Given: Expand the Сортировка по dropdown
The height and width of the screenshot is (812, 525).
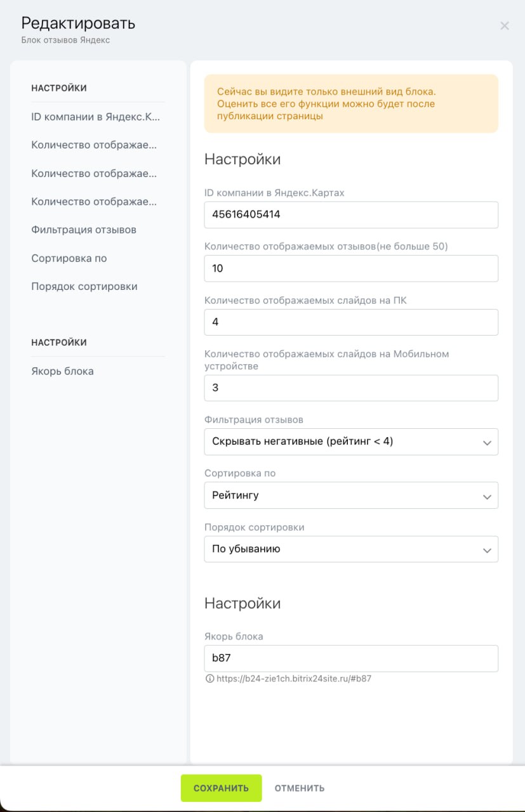Looking at the screenshot, I should [350, 495].
